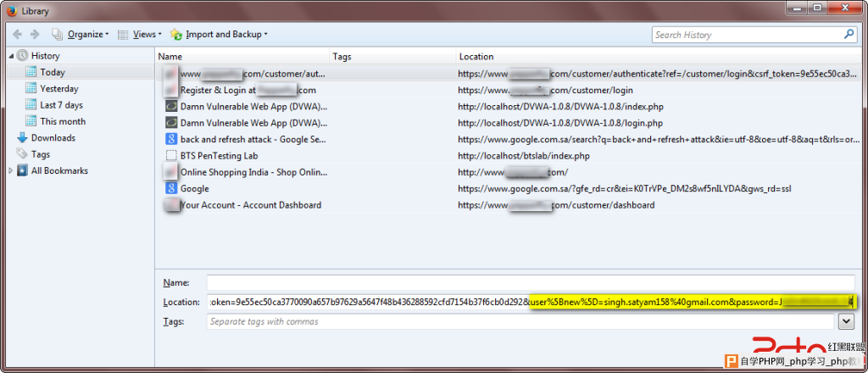Image resolution: width=868 pixels, height=373 pixels.
Task: Select the DVWA index.php history entry
Action: 509,106
